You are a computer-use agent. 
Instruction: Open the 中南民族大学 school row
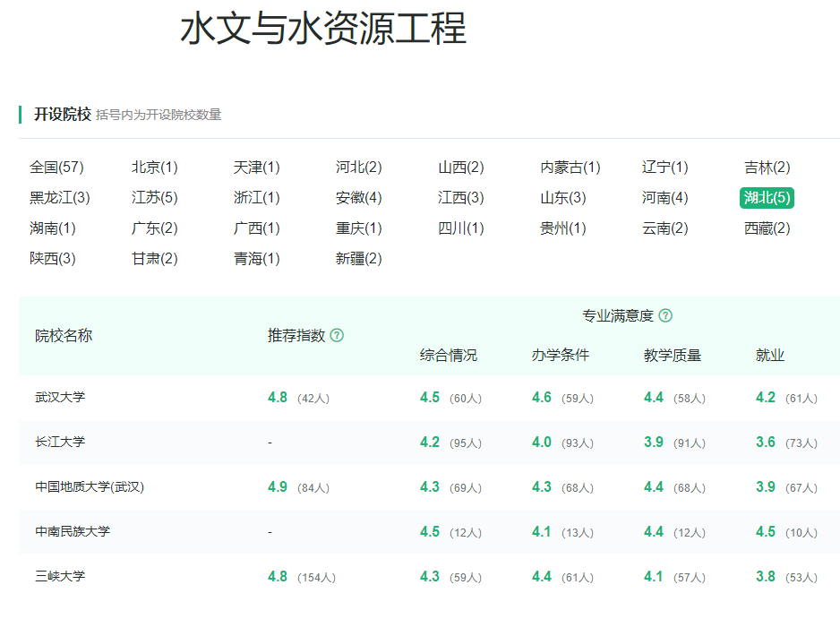point(429,531)
